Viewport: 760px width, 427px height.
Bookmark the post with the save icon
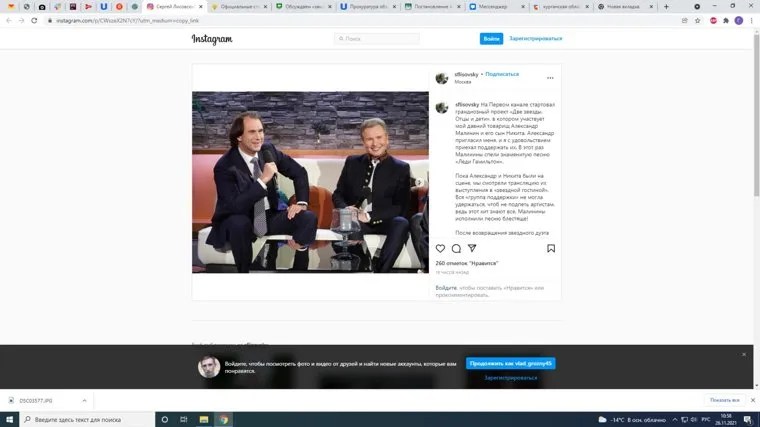[551, 248]
